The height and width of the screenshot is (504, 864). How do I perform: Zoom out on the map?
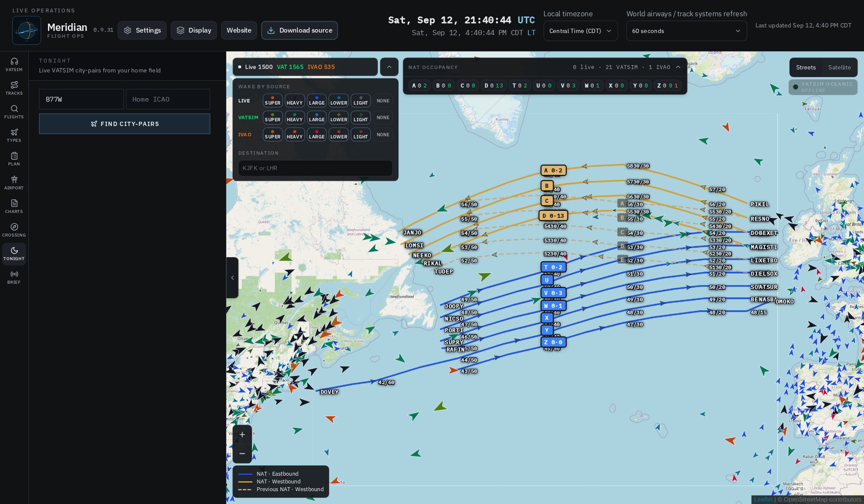(242, 453)
